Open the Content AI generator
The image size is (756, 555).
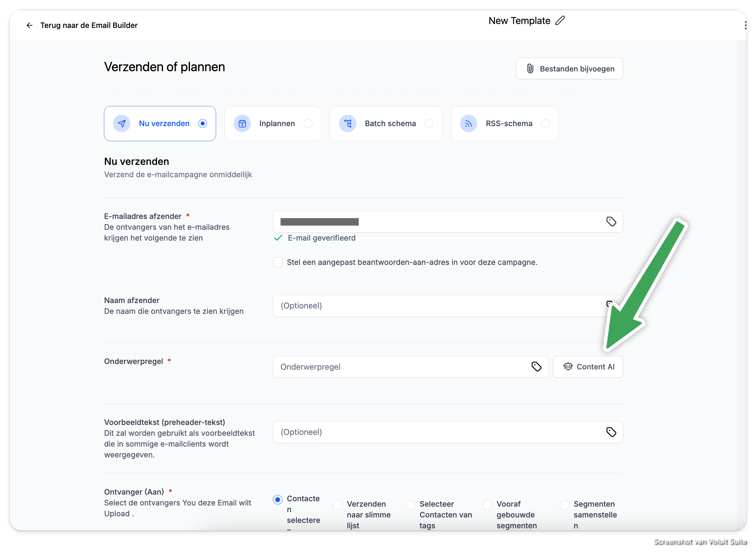tap(588, 366)
